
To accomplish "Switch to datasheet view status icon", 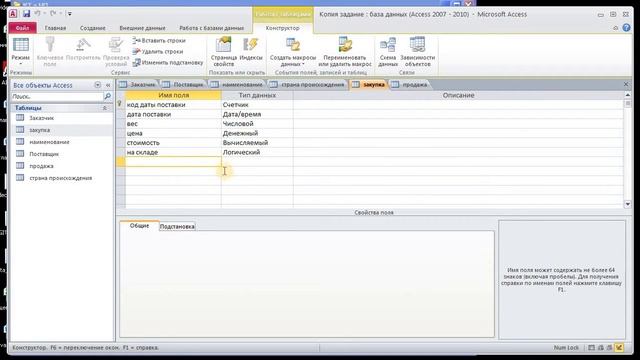I will pyautogui.click(x=591, y=348).
